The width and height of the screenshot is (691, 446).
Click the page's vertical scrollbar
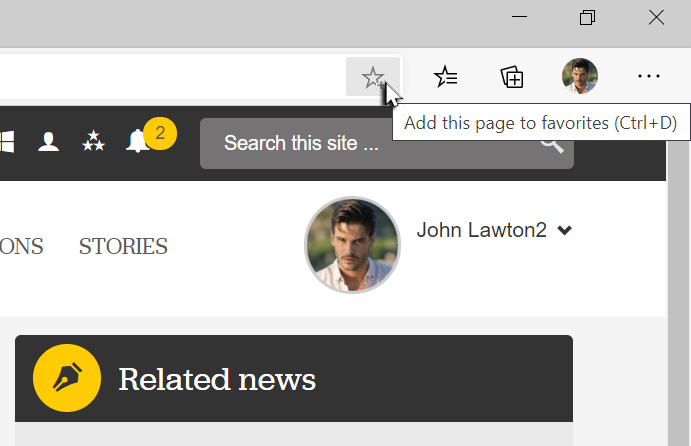click(x=678, y=300)
